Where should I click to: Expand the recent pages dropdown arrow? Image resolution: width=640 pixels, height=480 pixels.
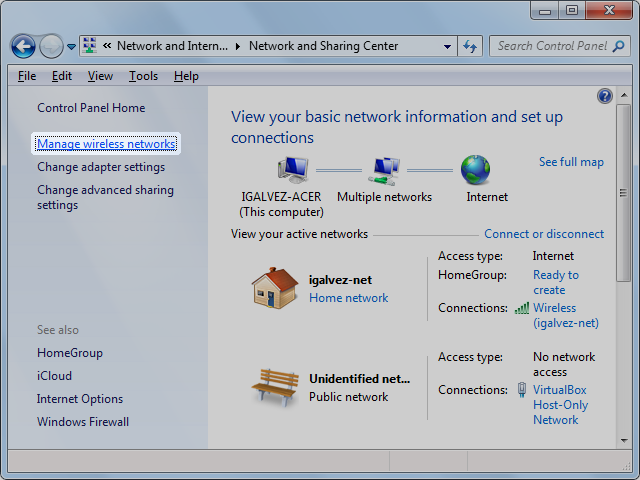click(x=72, y=47)
